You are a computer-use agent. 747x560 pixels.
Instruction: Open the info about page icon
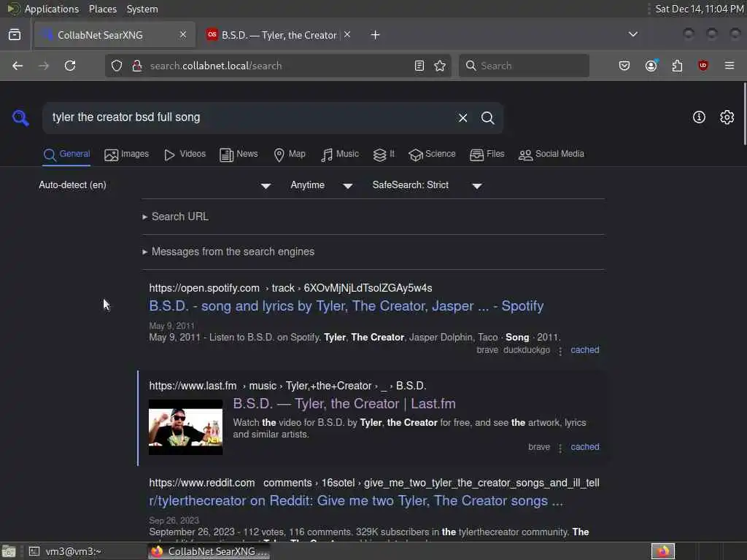699,117
